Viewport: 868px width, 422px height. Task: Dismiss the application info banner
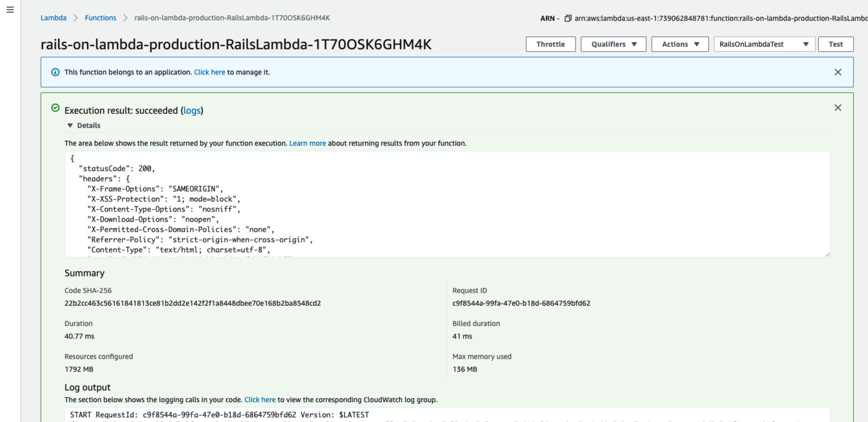[838, 72]
